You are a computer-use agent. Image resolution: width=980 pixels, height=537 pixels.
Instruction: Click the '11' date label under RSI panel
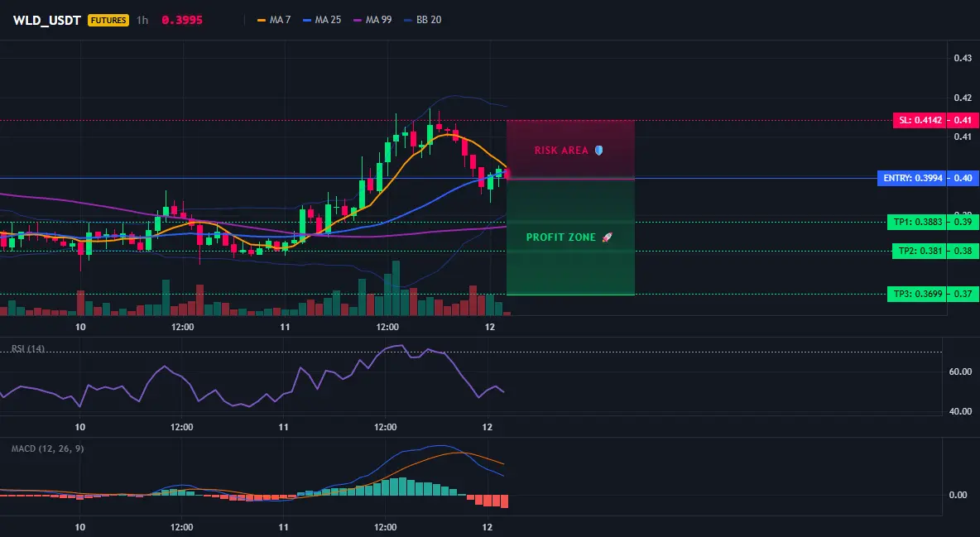pos(284,427)
